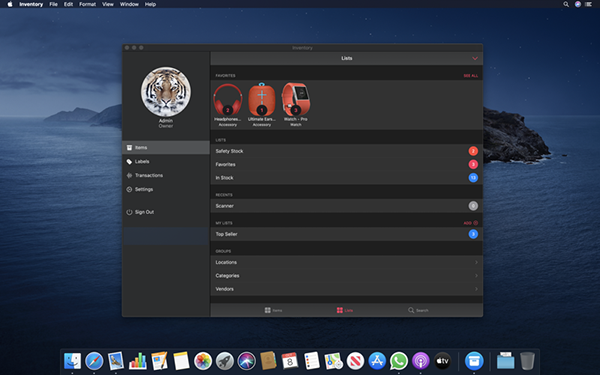This screenshot has width=600, height=375.
Task: Expand the Locations group chevron
Action: point(476,262)
